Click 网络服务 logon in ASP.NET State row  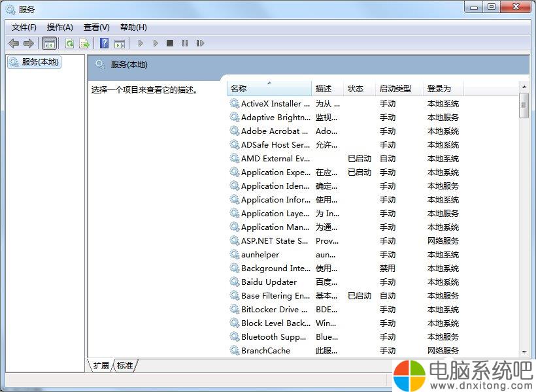tap(443, 241)
